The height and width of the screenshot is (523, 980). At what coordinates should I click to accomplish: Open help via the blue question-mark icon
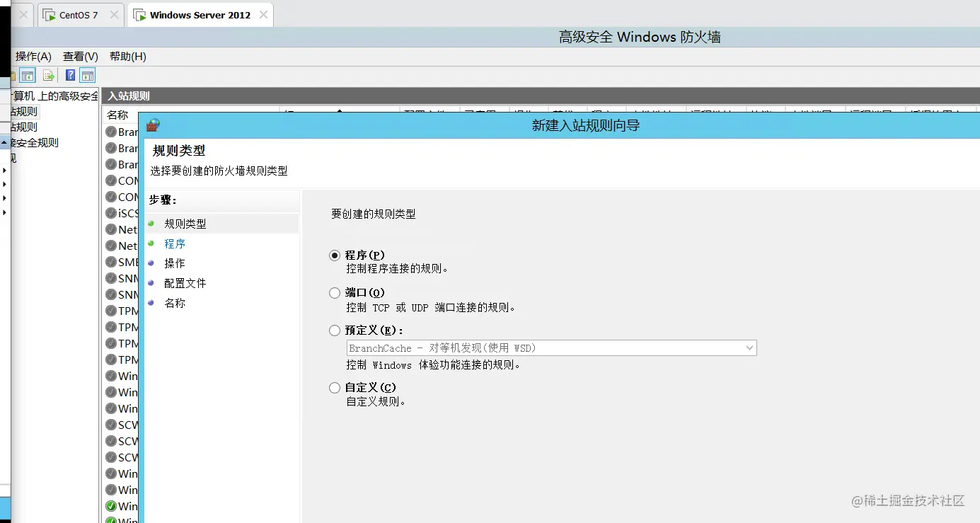coord(71,76)
